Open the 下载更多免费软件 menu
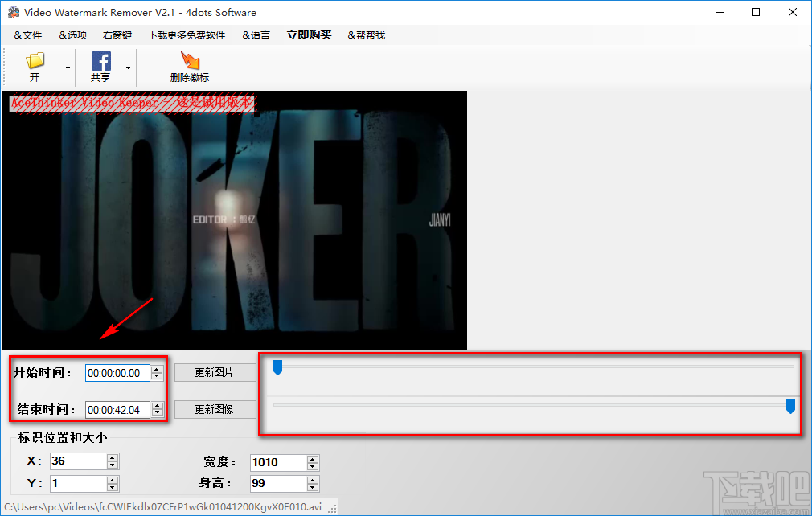812x516 pixels. (x=186, y=35)
